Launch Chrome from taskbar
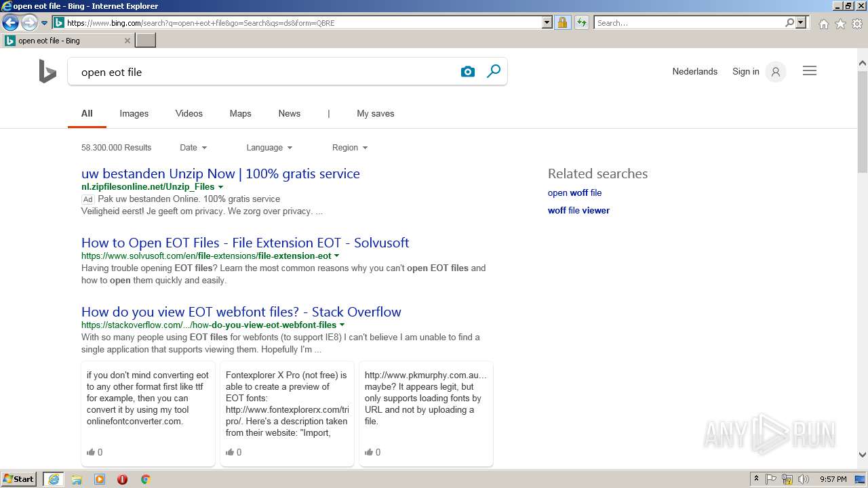 coord(145,479)
